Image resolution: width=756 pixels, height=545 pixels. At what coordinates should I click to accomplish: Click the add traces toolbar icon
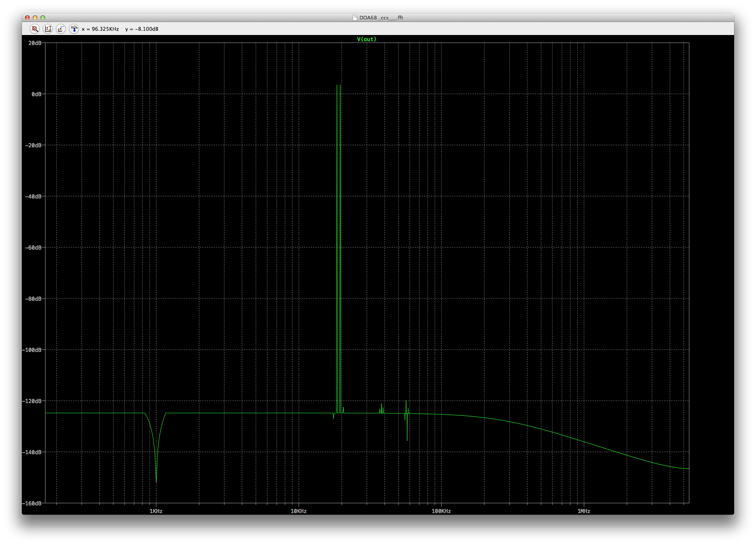(x=61, y=29)
